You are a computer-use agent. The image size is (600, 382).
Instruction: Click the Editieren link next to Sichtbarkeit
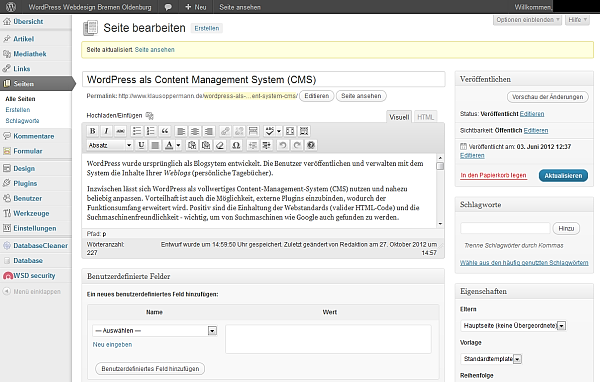pyautogui.click(x=536, y=131)
